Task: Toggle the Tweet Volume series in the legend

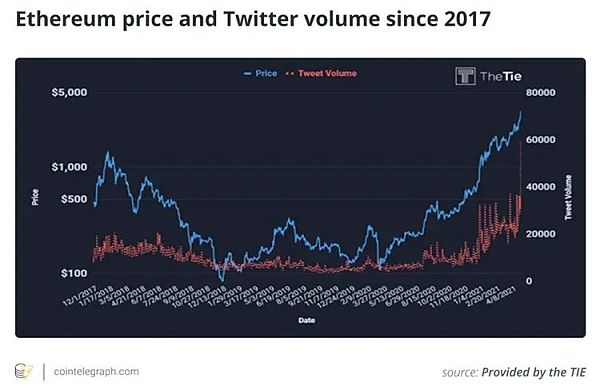Action: coord(321,73)
